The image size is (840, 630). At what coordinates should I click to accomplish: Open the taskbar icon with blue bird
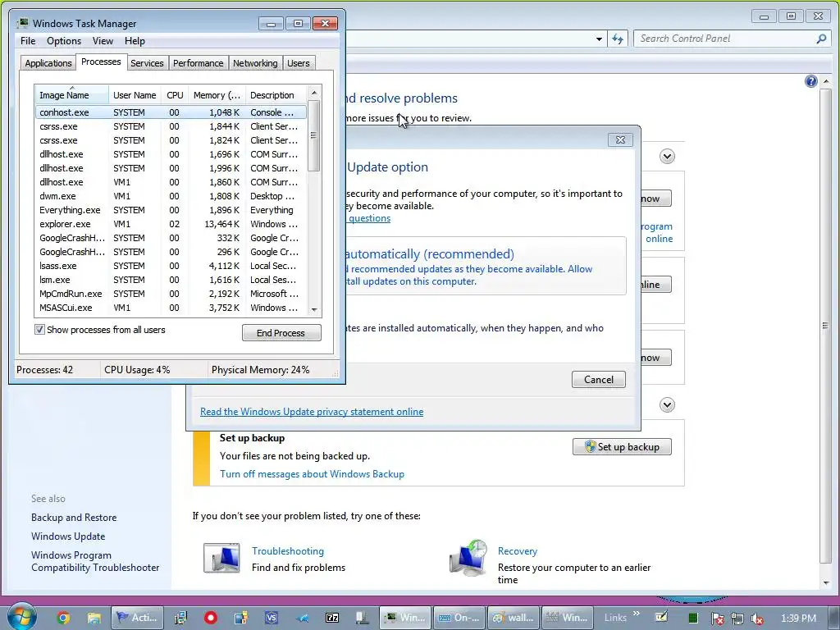tap(302, 618)
